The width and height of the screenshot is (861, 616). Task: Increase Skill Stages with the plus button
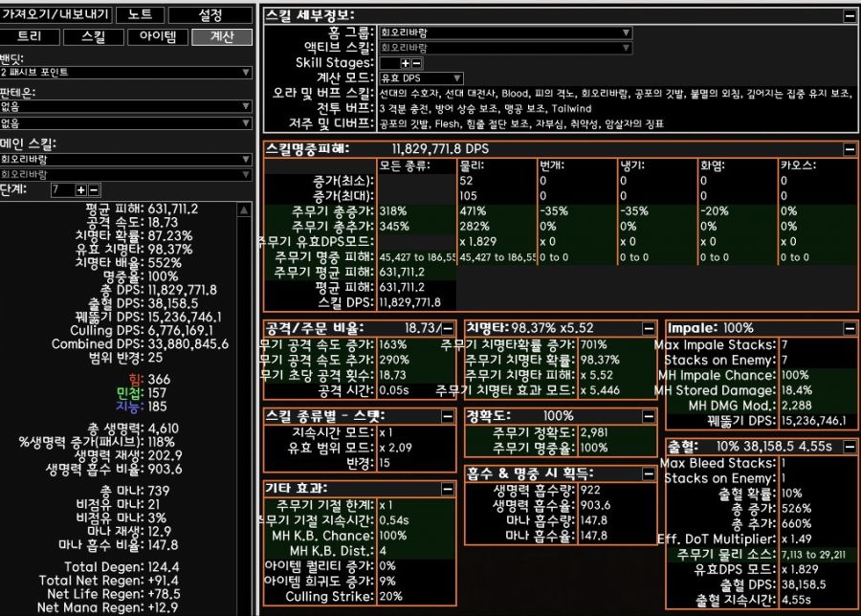(406, 63)
